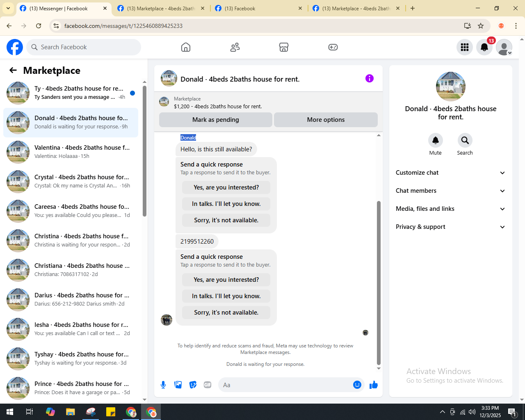Viewport: 525px width, 420px height.
Task: Open Prince conversation
Action: tap(71, 388)
